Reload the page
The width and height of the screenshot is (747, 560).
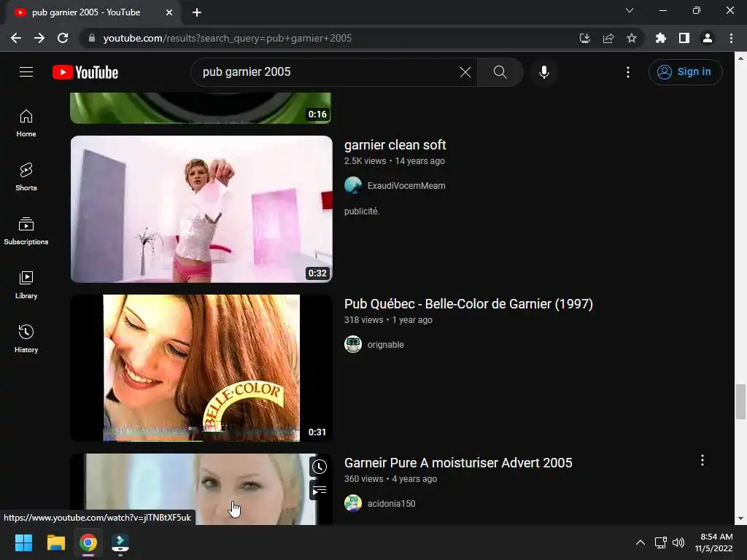(x=63, y=38)
